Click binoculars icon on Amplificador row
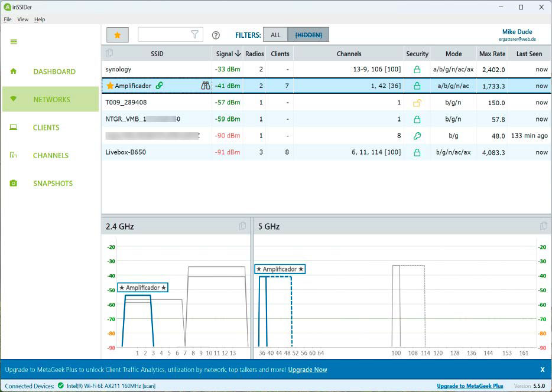The width and height of the screenshot is (552, 392). (x=205, y=86)
